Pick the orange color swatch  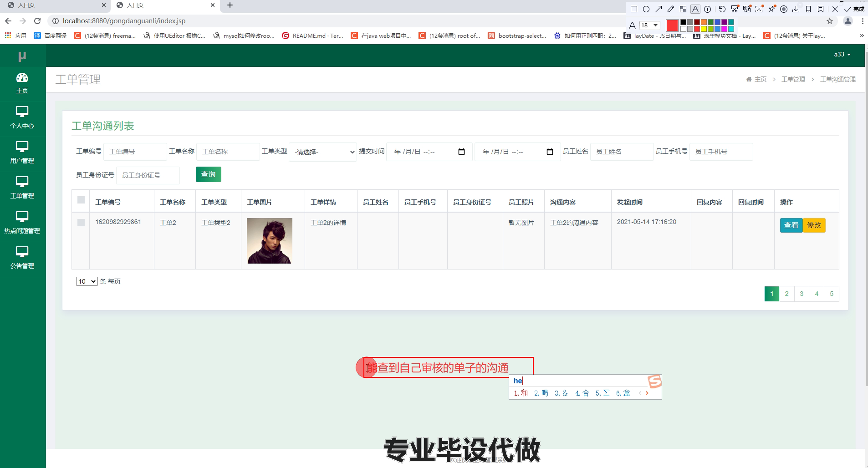[x=704, y=22]
